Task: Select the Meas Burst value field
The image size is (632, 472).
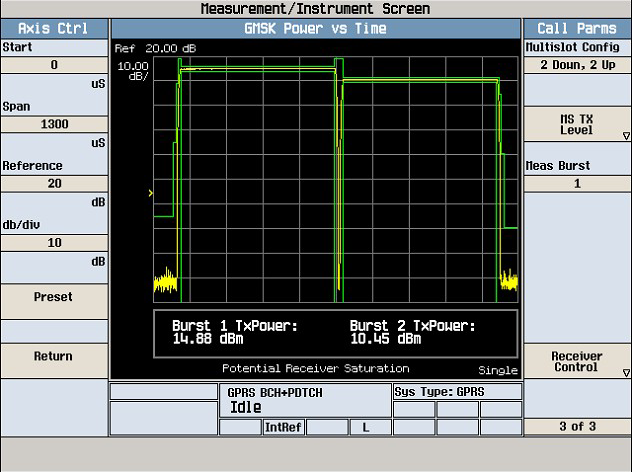Action: 577,183
